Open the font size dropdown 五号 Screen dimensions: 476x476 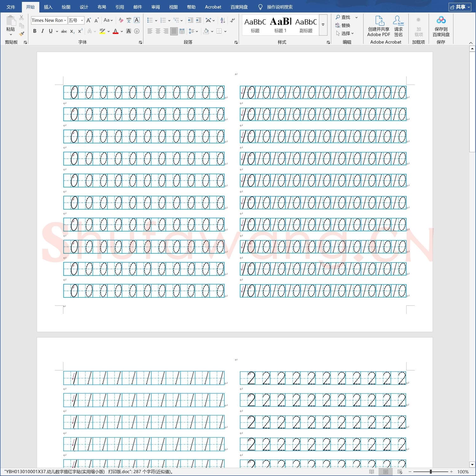tap(82, 20)
